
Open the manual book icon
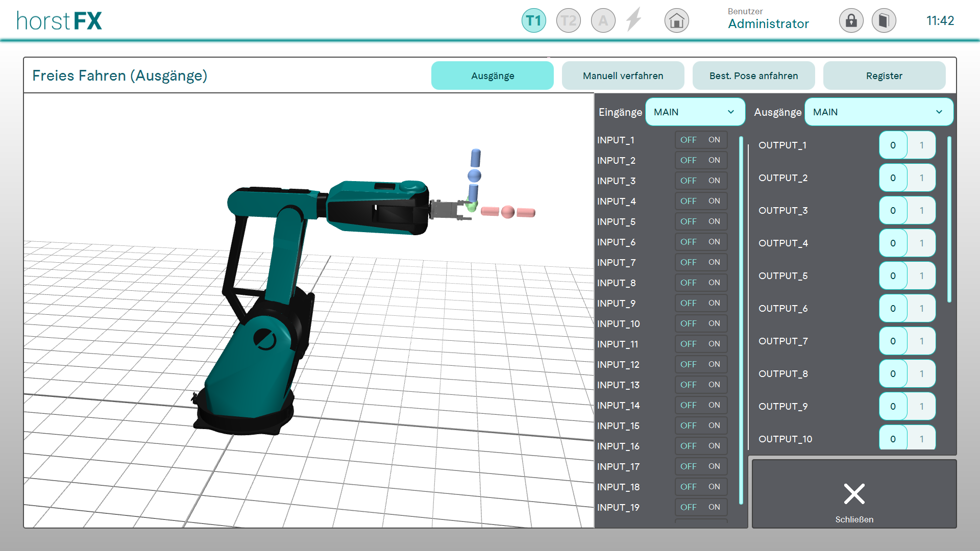[x=884, y=21]
